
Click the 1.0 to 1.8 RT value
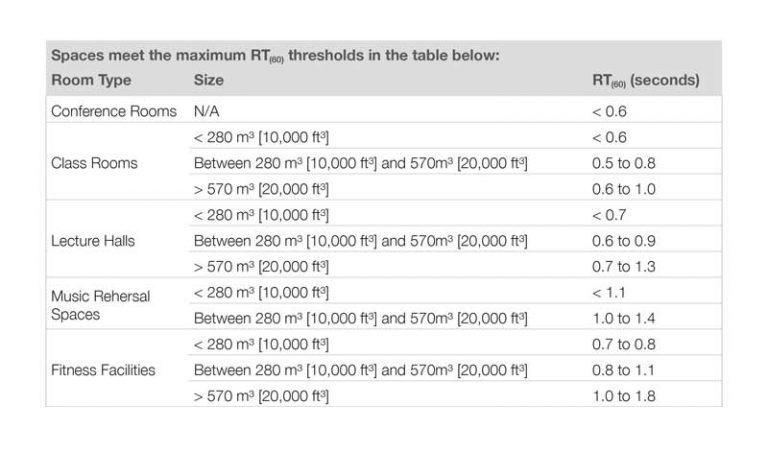pos(624,396)
